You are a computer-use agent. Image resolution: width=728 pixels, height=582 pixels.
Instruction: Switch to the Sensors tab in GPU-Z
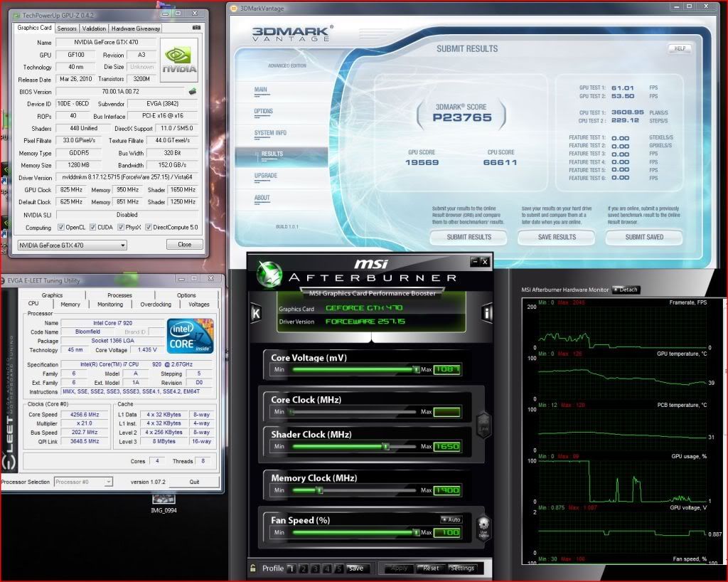(67, 28)
